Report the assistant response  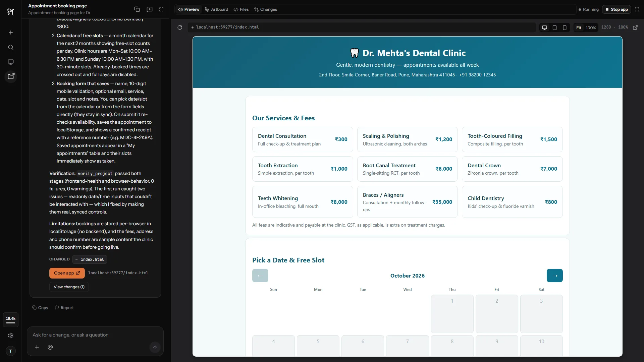click(64, 308)
